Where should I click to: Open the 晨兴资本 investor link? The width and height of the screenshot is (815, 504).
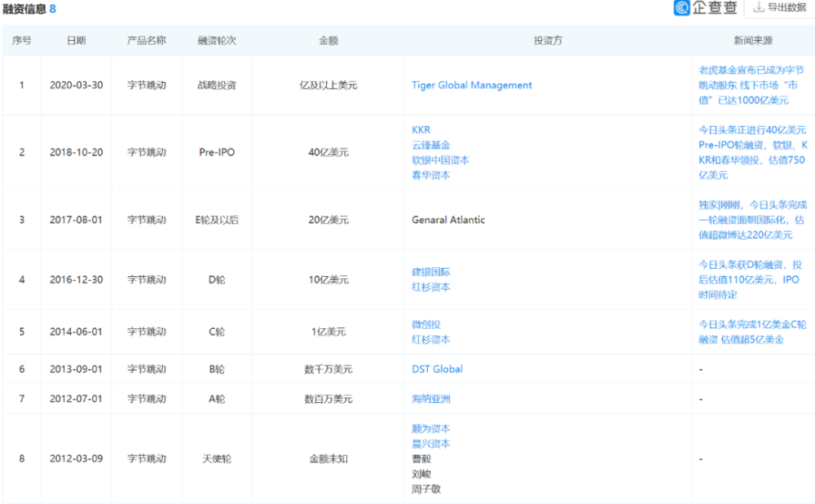(431, 444)
